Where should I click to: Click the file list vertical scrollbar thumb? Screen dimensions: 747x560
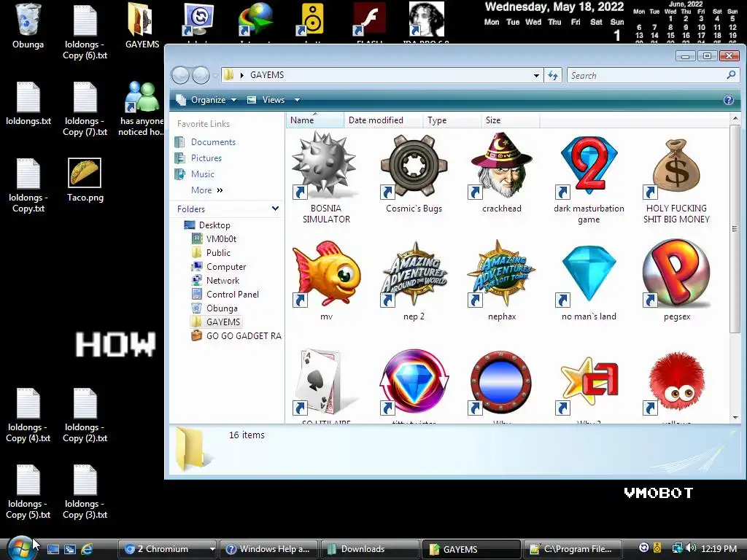(x=735, y=229)
